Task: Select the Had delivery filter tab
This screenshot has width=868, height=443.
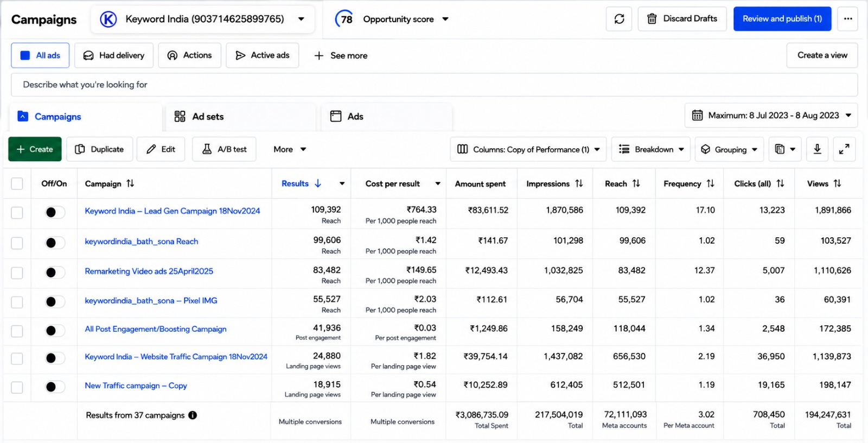Action: pyautogui.click(x=114, y=55)
